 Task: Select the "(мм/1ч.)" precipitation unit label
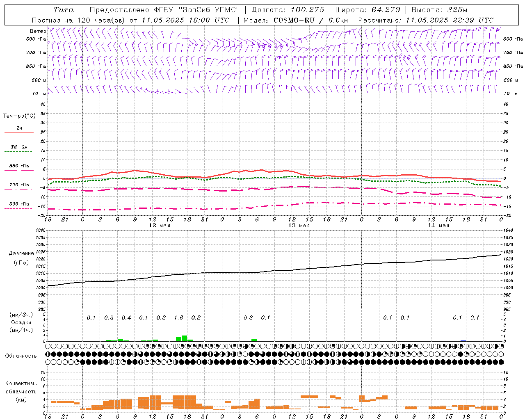click(x=21, y=330)
